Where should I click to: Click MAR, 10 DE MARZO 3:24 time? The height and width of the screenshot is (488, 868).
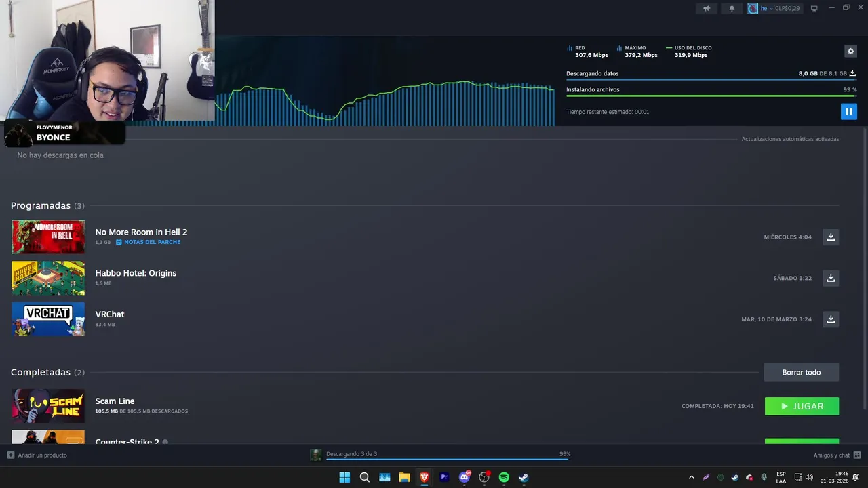pyautogui.click(x=776, y=319)
